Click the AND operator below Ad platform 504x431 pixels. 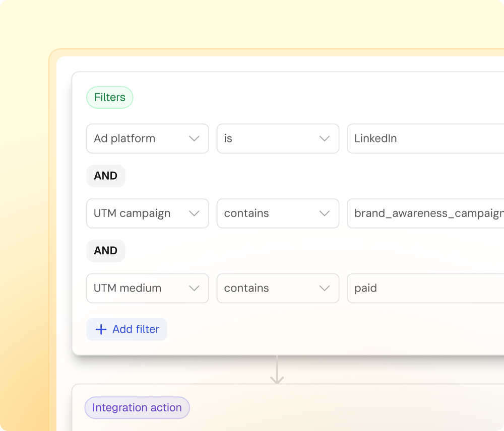(106, 176)
